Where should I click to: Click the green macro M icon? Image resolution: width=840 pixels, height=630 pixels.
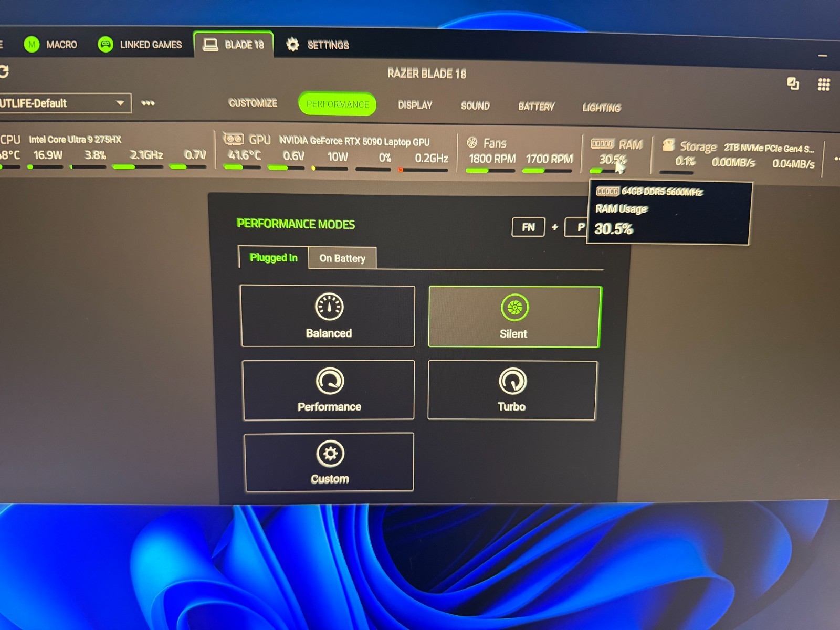31,45
